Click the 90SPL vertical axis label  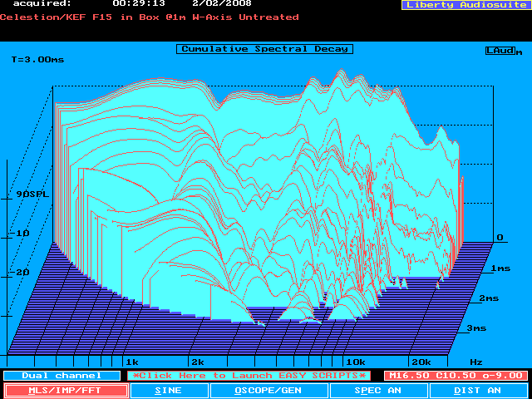click(x=32, y=194)
